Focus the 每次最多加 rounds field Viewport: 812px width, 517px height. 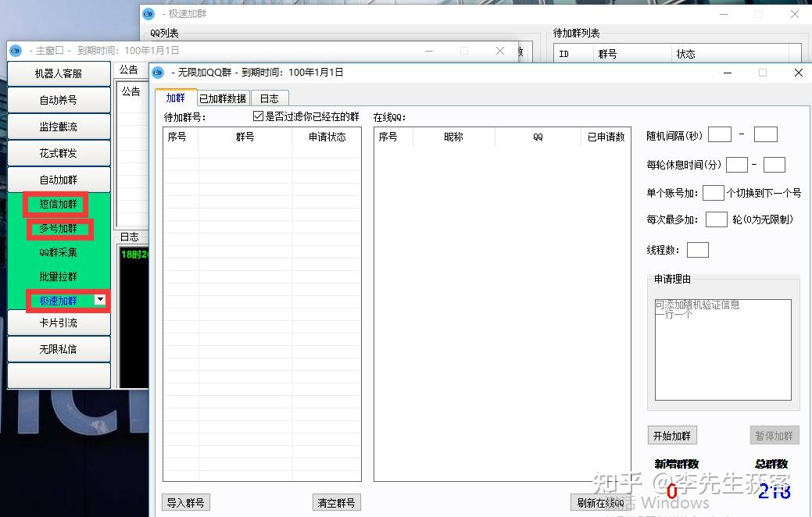[717, 219]
